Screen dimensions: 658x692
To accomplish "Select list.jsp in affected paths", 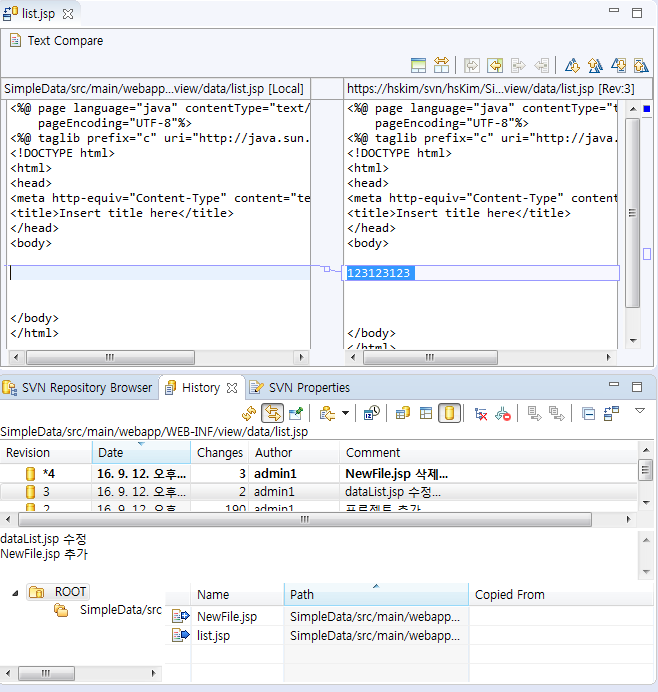I will (213, 636).
